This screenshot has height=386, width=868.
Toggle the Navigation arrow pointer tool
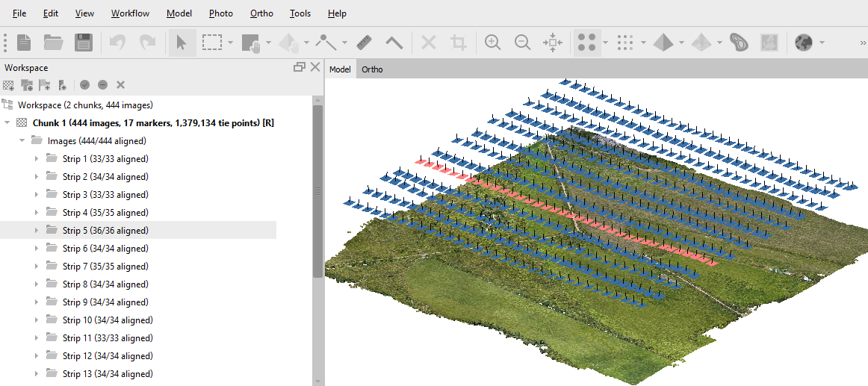coord(181,43)
